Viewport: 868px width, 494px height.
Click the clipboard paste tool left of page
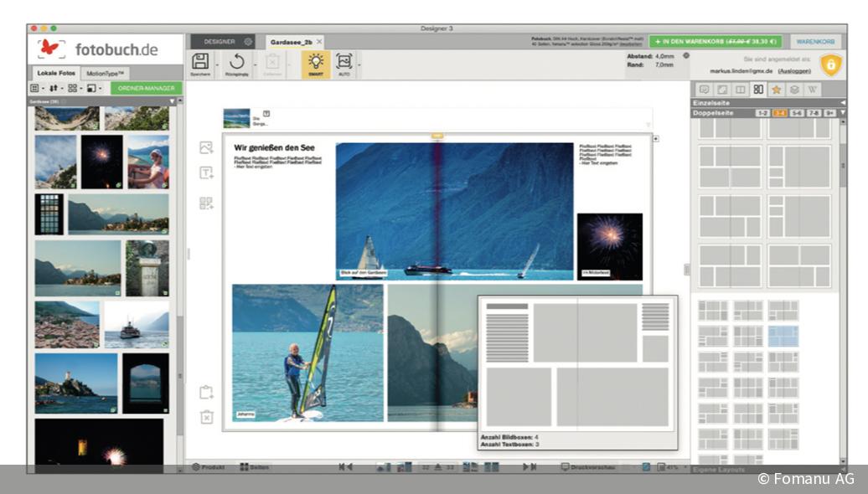tap(206, 392)
